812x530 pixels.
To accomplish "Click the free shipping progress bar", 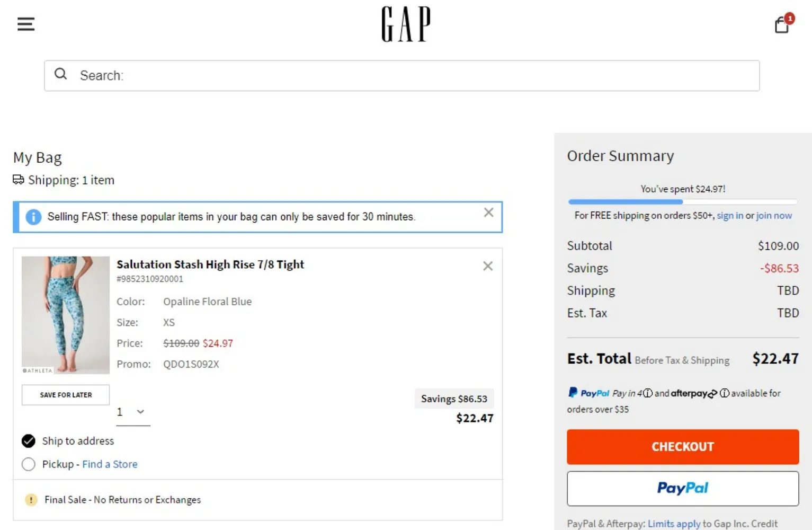I will click(x=682, y=202).
